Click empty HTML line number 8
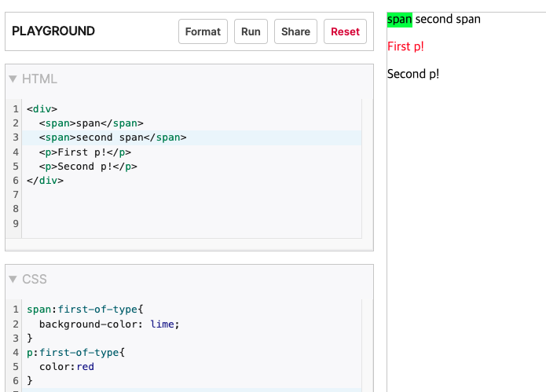 tap(16, 209)
